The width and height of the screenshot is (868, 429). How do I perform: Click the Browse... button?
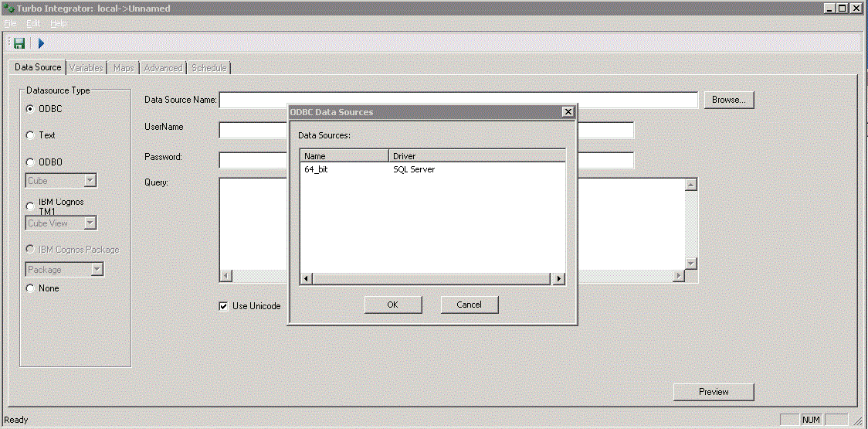tap(729, 100)
